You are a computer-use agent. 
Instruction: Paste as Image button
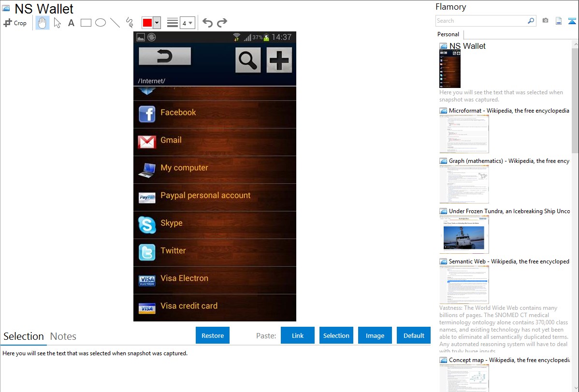pyautogui.click(x=375, y=335)
